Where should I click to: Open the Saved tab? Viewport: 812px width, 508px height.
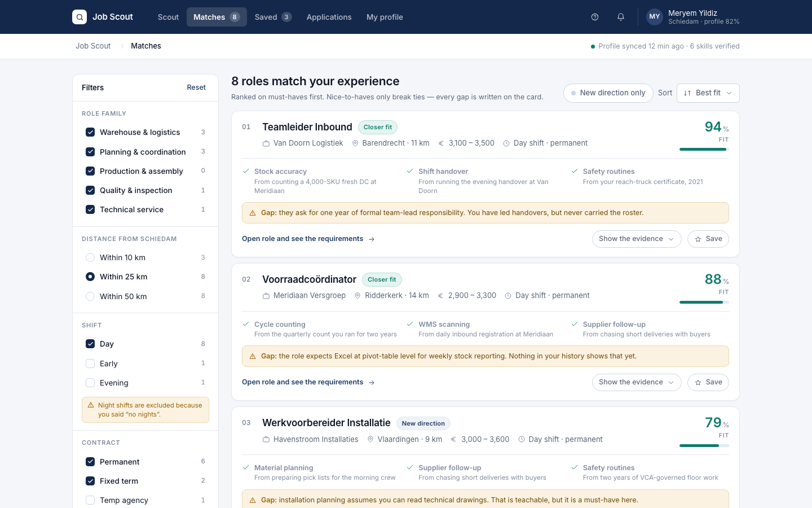click(273, 17)
